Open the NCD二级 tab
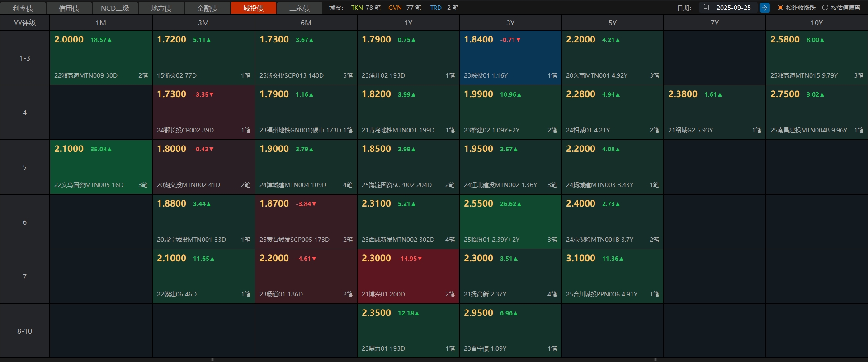Viewport: 868px width, 362px height. point(115,8)
